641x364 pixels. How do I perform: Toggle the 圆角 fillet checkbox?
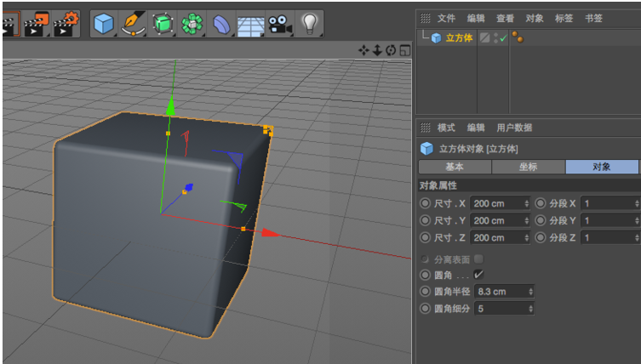(478, 275)
